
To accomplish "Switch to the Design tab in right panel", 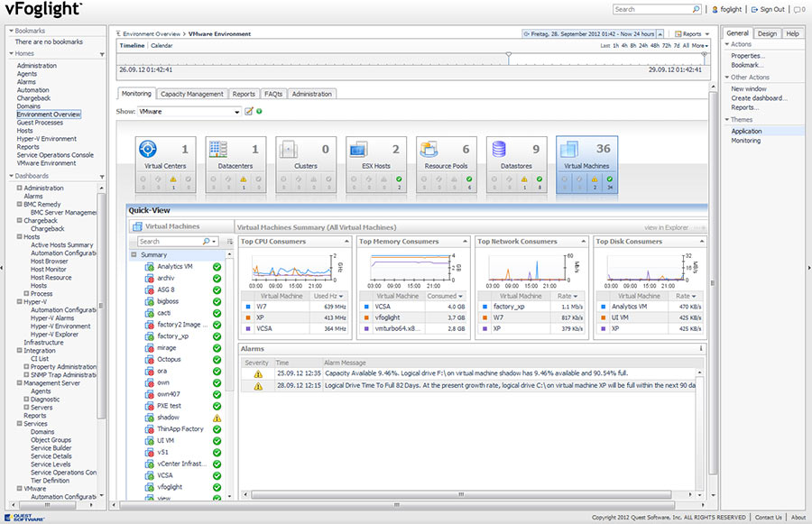I will (767, 33).
